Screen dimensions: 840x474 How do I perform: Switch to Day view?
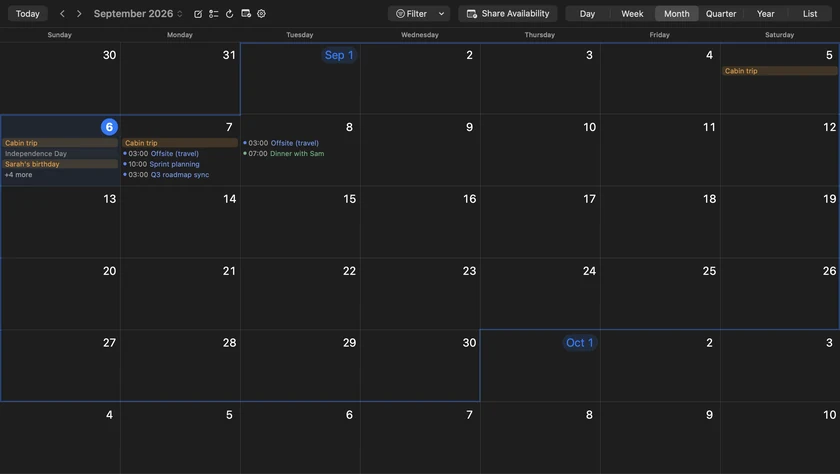[x=587, y=13]
